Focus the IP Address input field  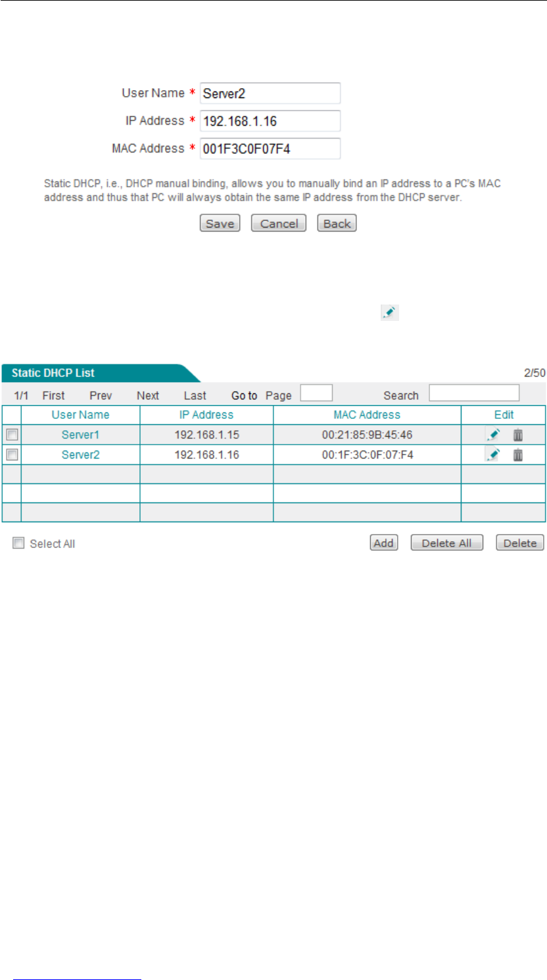(x=270, y=121)
